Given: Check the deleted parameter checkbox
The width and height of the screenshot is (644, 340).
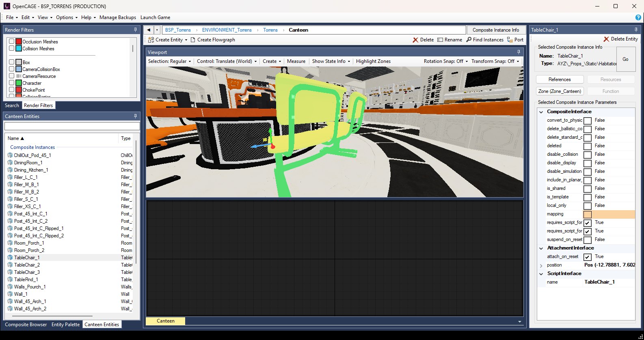Looking at the screenshot, I should 587,146.
